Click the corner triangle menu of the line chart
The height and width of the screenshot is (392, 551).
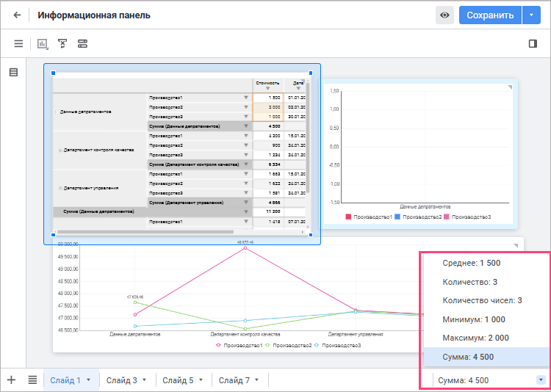click(x=516, y=245)
